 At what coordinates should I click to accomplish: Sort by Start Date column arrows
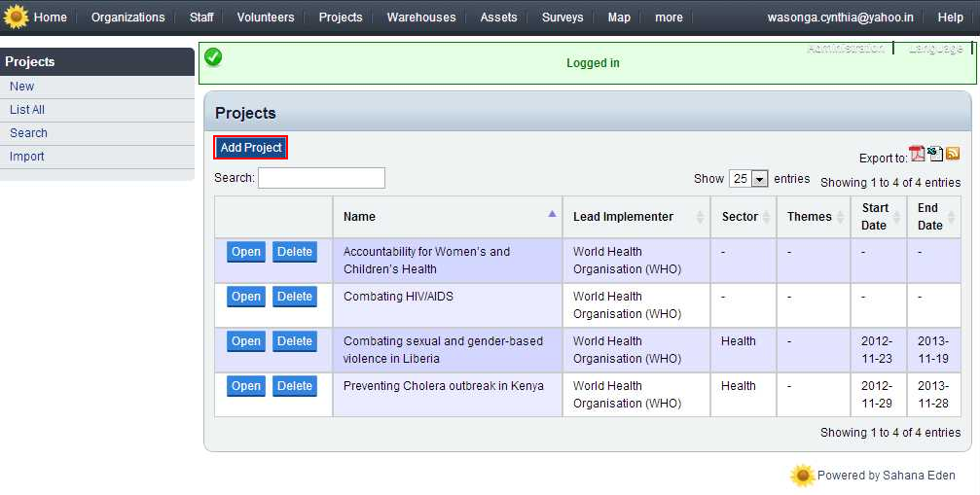pyautogui.click(x=896, y=217)
